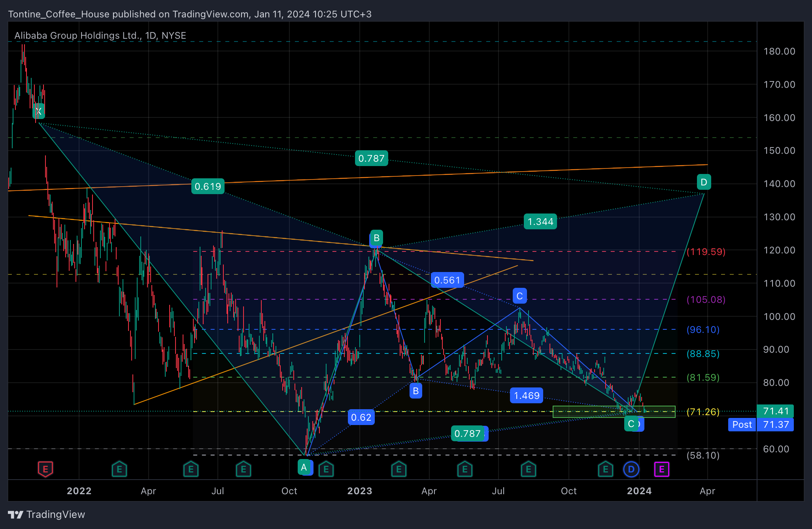Open the February 2022 green earnings marker

(x=119, y=469)
